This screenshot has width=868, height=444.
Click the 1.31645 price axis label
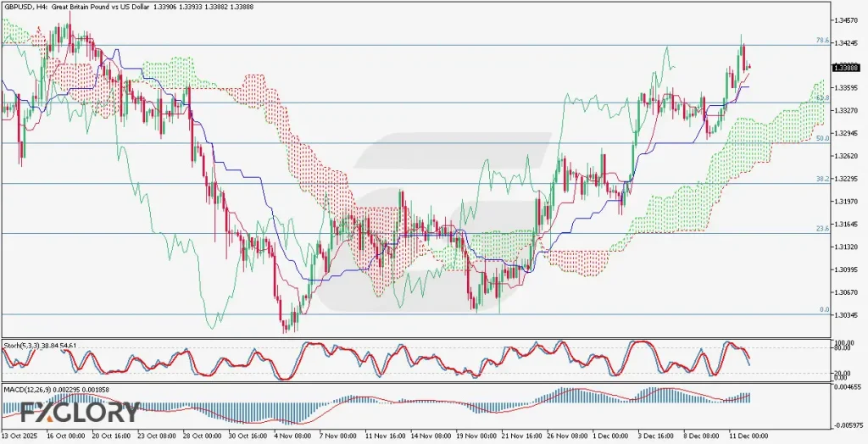coord(847,225)
